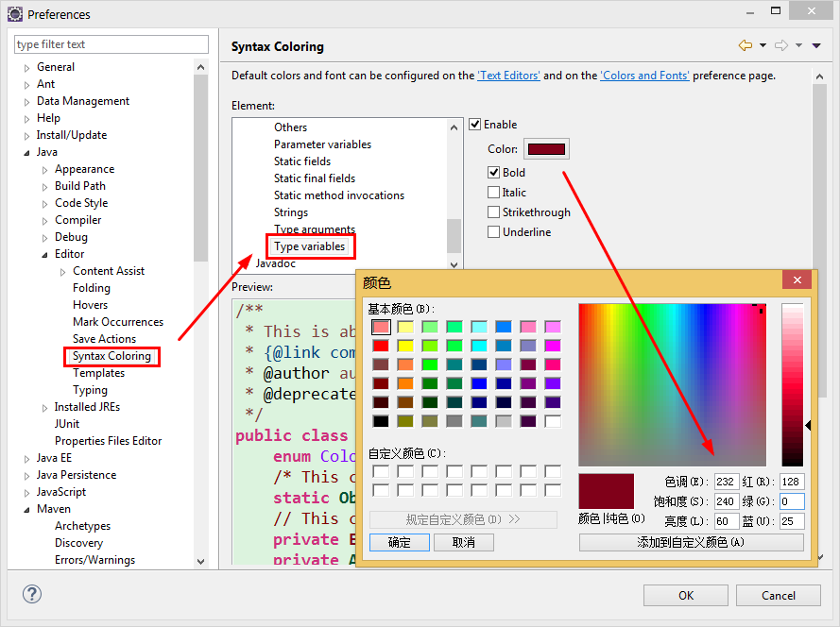Viewport: 840px width, 627px height.
Task: Expand the Content Assist node
Action: coord(63,272)
